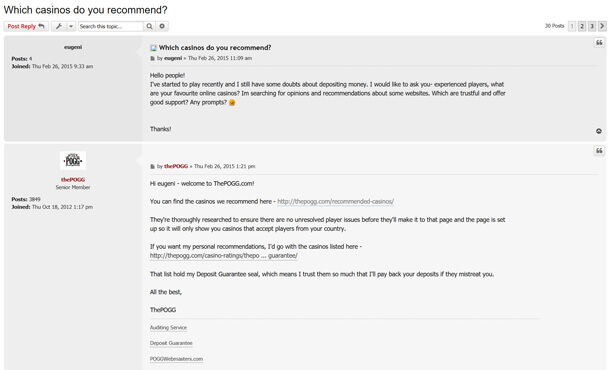Click the next page arrow
This screenshot has width=610, height=370.
(602, 26)
